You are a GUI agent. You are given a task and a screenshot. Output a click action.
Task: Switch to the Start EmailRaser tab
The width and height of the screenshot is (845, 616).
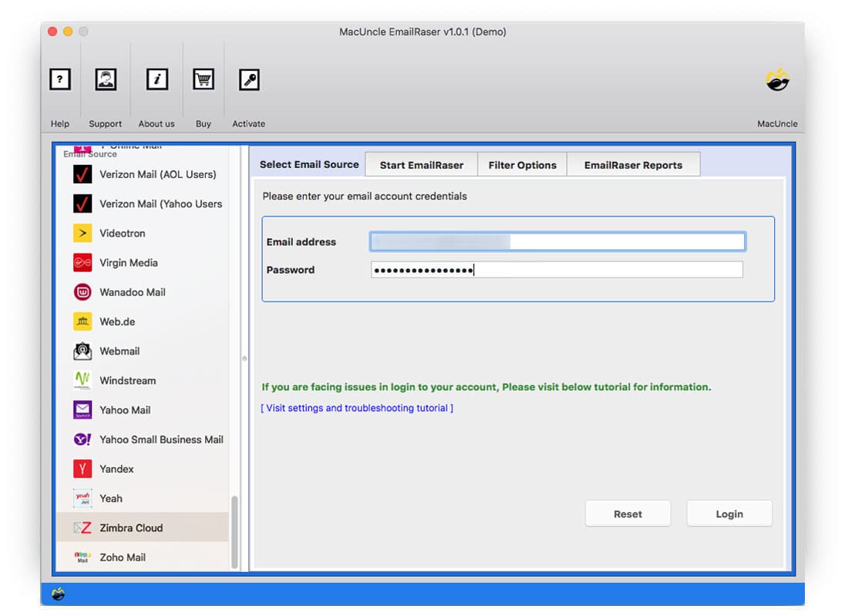coord(420,164)
